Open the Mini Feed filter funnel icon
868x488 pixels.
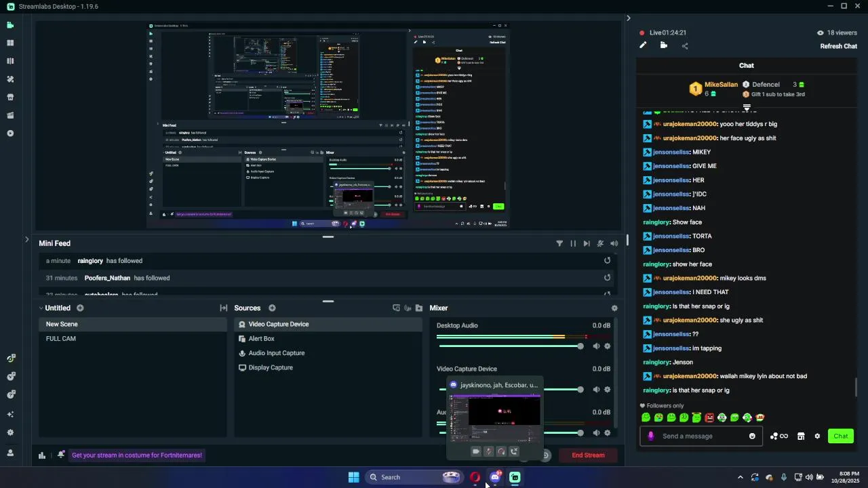click(x=559, y=243)
